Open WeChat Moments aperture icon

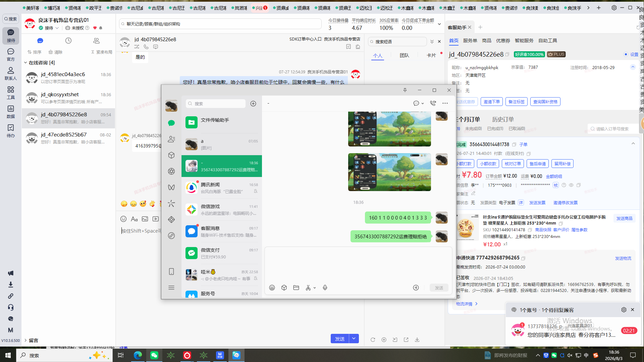coord(171,171)
